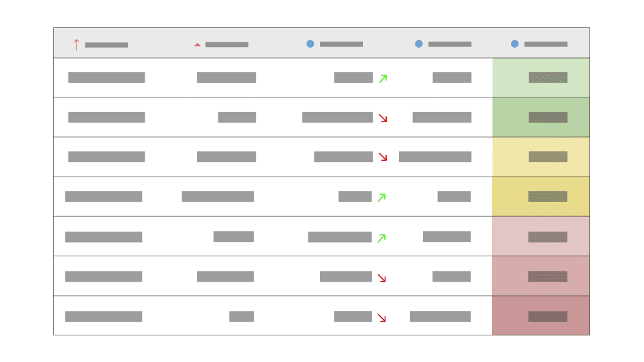This screenshot has height=362, width=644.
Task: Click first-column cell in first data row
Action: pyautogui.click(x=106, y=78)
